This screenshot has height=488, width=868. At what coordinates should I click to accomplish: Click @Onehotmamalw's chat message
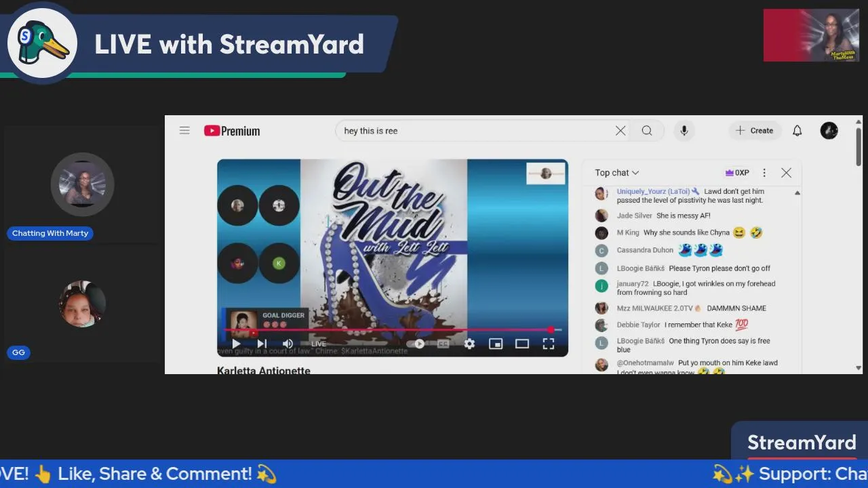pos(697,367)
